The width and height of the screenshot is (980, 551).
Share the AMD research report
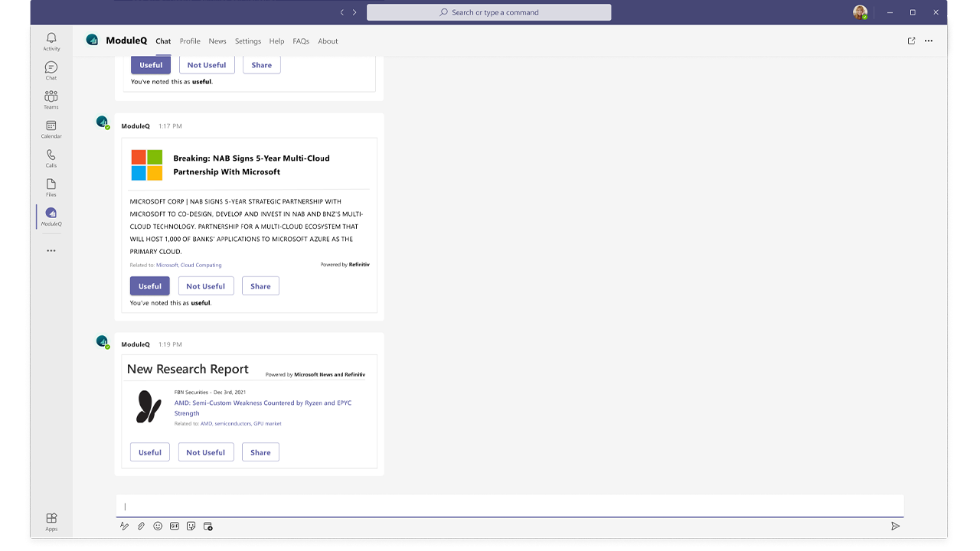click(x=260, y=452)
